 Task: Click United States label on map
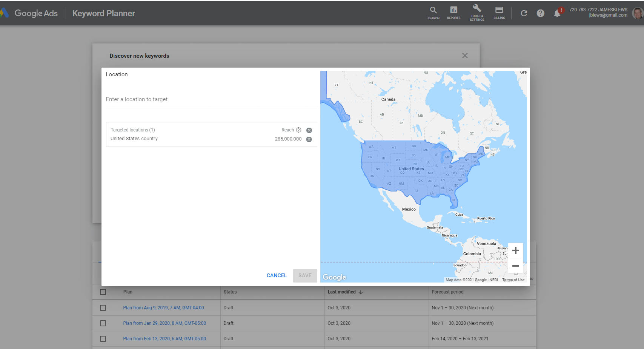click(x=411, y=169)
